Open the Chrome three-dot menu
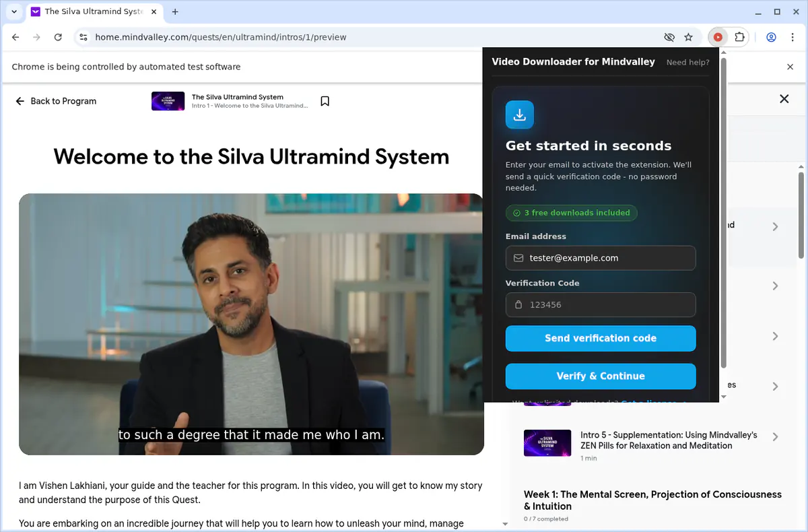 click(793, 37)
